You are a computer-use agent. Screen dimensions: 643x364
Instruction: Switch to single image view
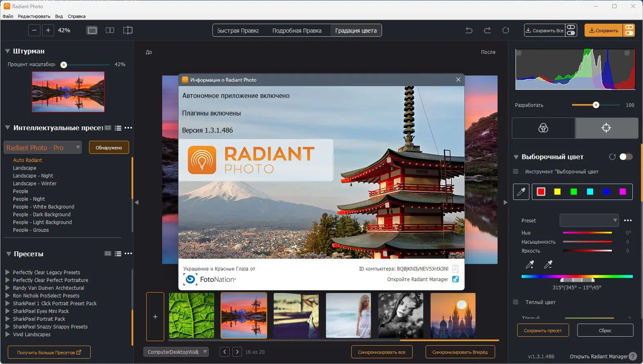click(92, 30)
